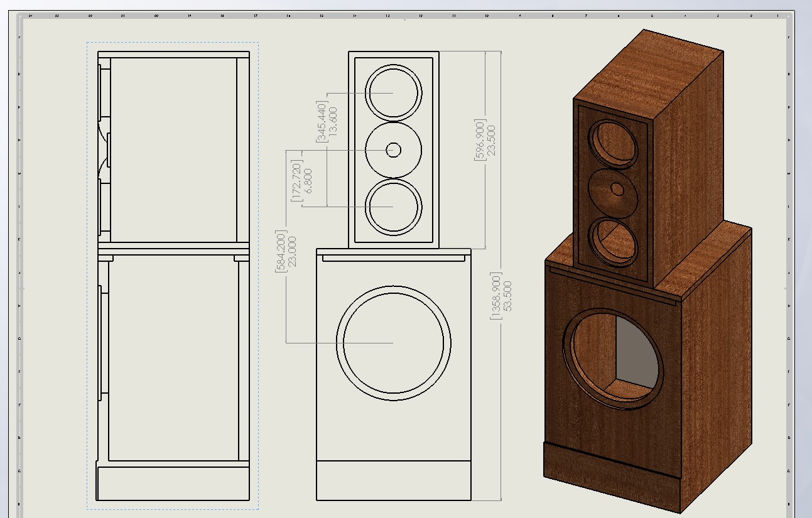
Task: Select the [345.440] 13.600 dimension text
Action: 327,122
